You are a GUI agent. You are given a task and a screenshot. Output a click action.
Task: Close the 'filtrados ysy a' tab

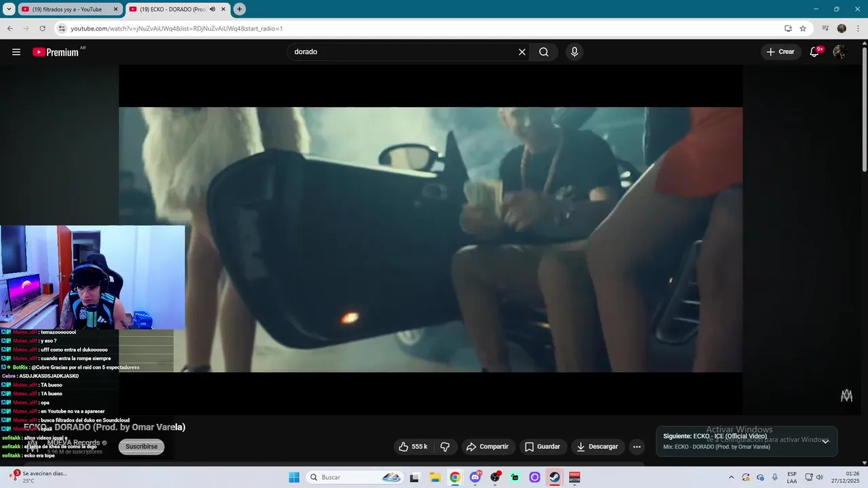coord(115,9)
